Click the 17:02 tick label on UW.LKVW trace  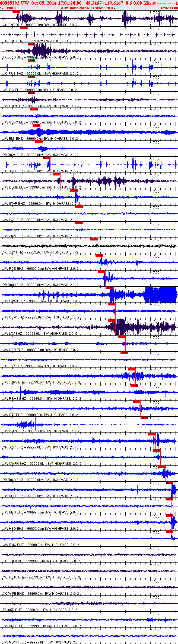pos(155,289)
